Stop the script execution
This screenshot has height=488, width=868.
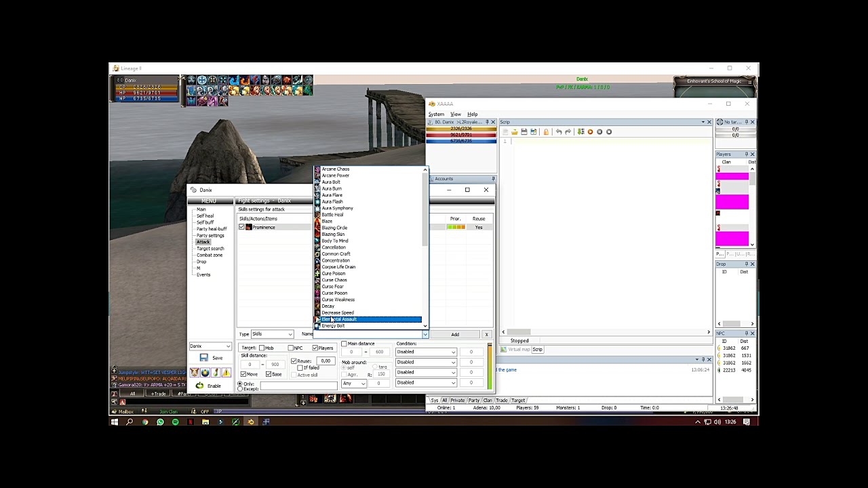tap(609, 131)
